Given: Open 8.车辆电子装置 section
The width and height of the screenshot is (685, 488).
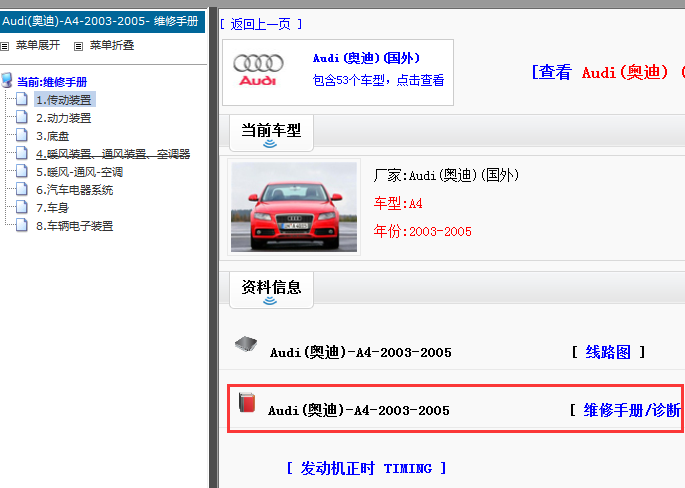Looking at the screenshot, I should point(75,225).
